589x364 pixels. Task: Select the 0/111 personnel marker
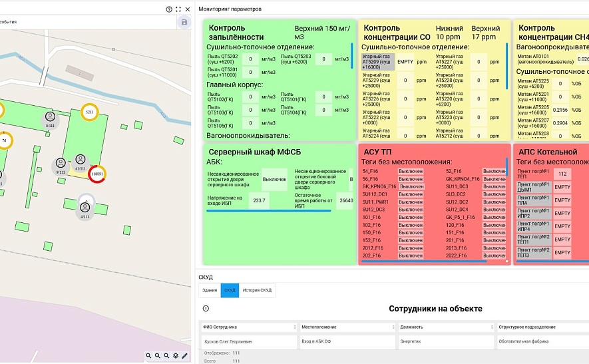click(x=50, y=120)
